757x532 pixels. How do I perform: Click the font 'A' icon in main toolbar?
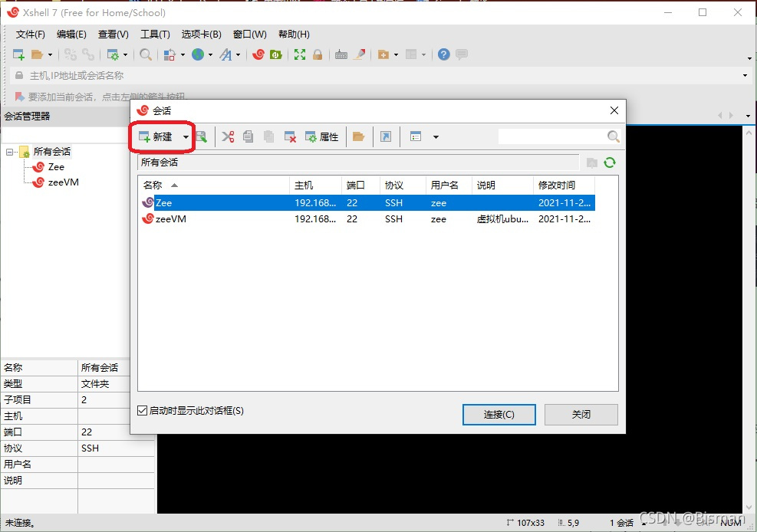tap(225, 54)
